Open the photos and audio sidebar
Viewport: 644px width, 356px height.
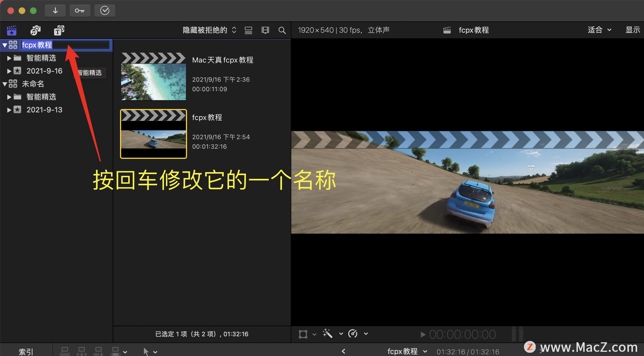tap(35, 31)
